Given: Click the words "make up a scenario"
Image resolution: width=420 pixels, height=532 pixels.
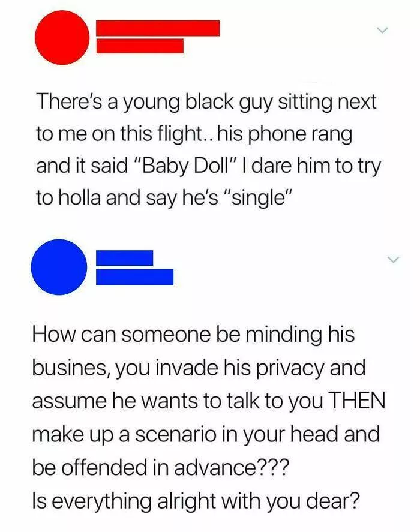Looking at the screenshot, I should (124, 435).
